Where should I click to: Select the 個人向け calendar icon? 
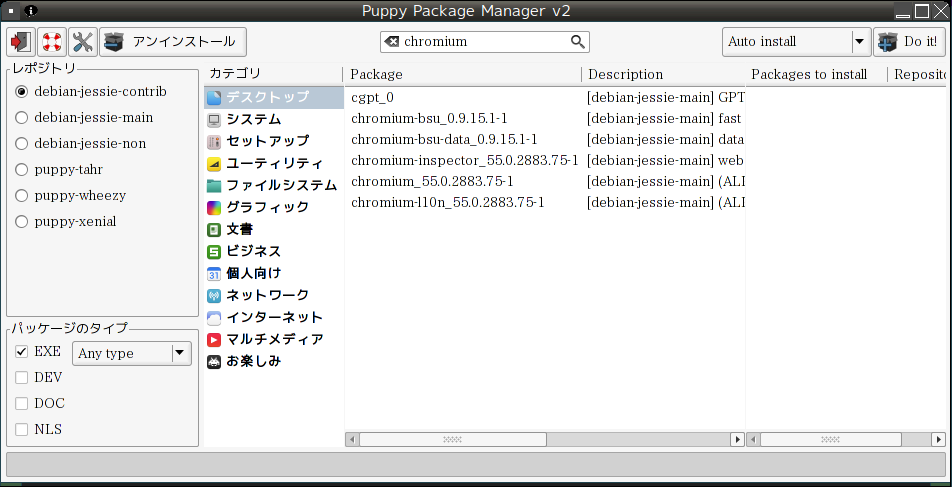point(214,274)
